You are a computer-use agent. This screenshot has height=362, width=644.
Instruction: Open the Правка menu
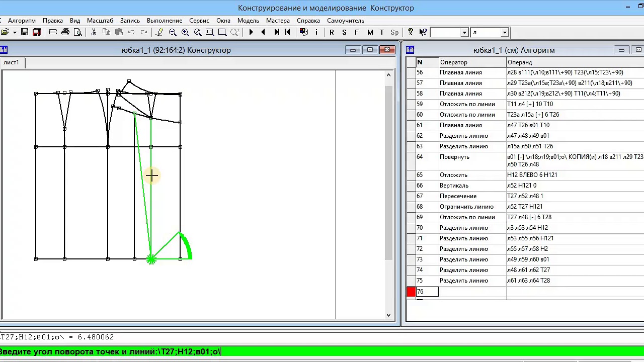pos(53,21)
